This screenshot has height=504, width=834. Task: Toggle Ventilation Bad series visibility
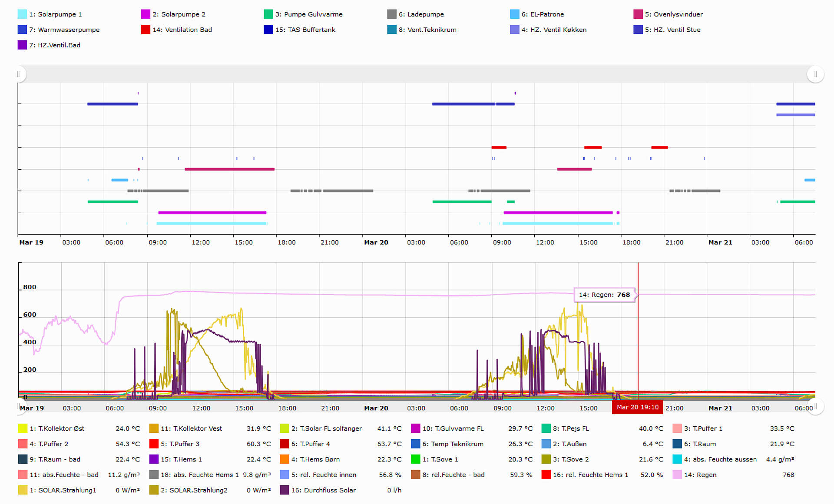[182, 30]
